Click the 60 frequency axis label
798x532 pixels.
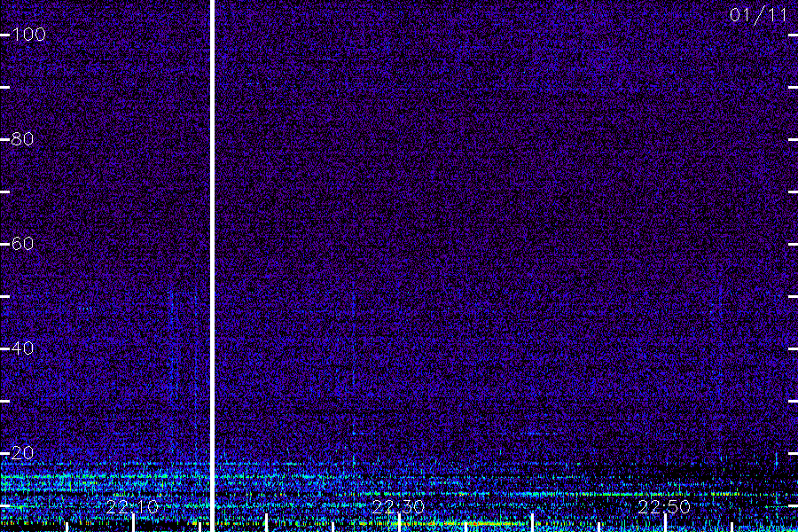[x=22, y=244]
